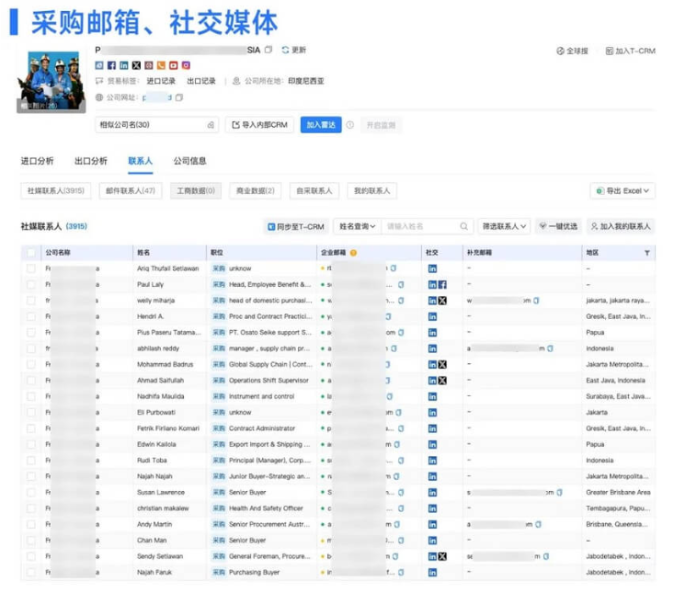This screenshot has width=697, height=616.
Task: Check the row for Najah Faruk
Action: [30, 573]
